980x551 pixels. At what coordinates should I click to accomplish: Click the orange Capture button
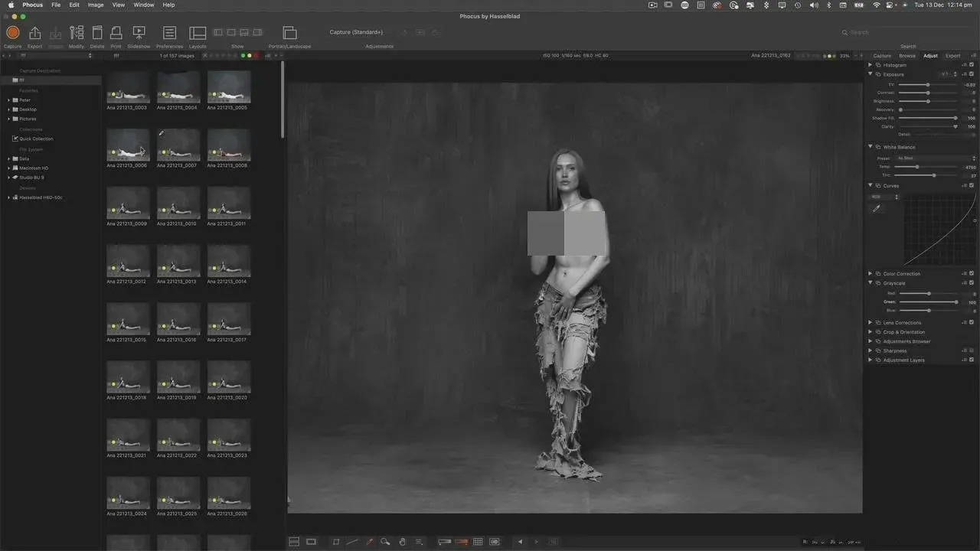(12, 33)
